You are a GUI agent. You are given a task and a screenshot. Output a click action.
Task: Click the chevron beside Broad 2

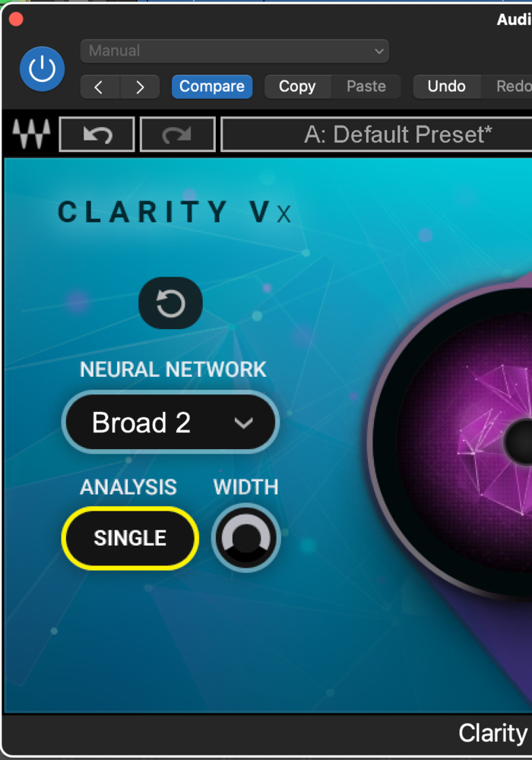(x=244, y=423)
